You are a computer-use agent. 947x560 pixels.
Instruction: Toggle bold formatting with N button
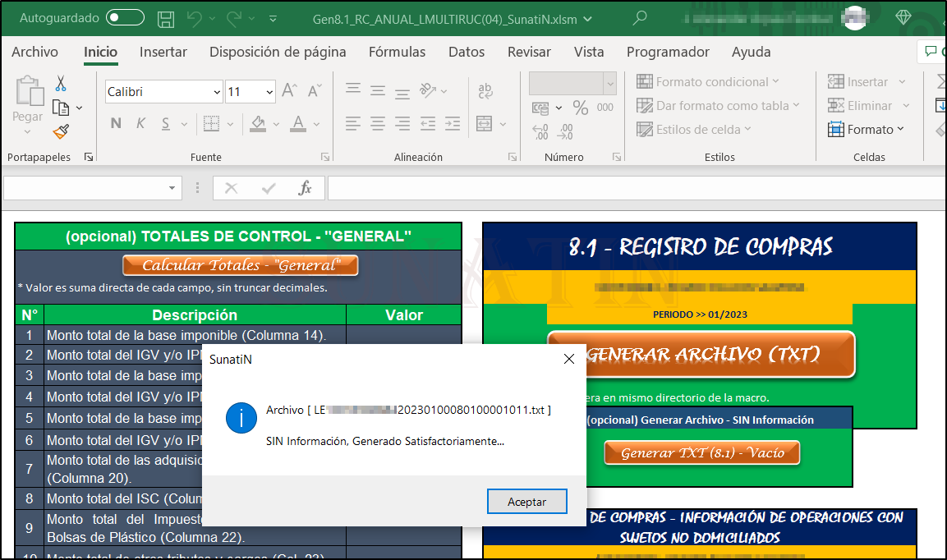[116, 124]
